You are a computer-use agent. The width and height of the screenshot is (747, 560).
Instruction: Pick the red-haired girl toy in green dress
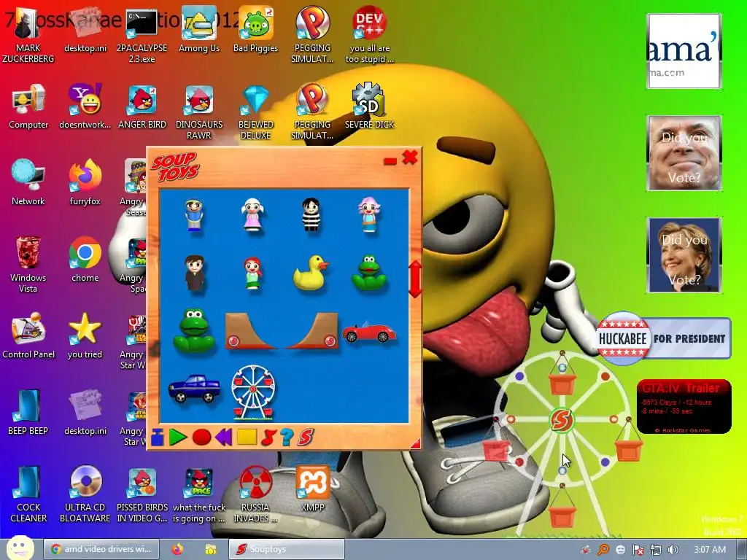click(x=252, y=273)
